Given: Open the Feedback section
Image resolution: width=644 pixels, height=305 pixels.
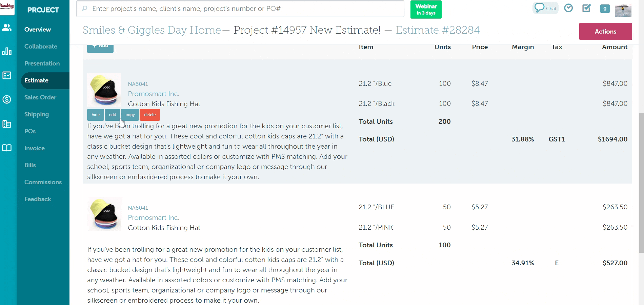Looking at the screenshot, I should pos(38,199).
